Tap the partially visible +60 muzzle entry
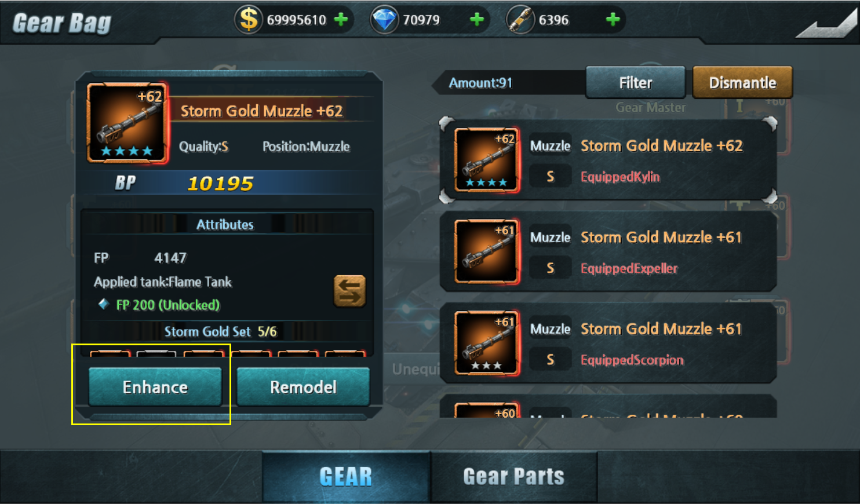The width and height of the screenshot is (860, 504). pos(608,407)
